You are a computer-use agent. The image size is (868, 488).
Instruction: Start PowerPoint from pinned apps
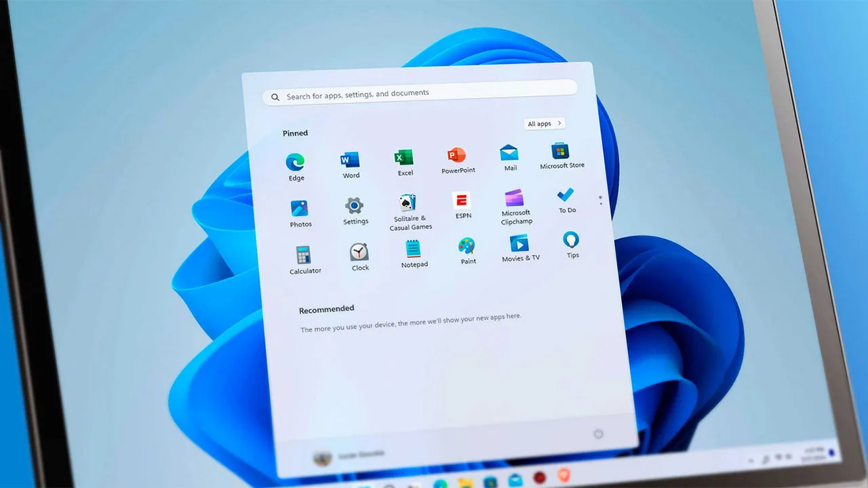pos(458,161)
